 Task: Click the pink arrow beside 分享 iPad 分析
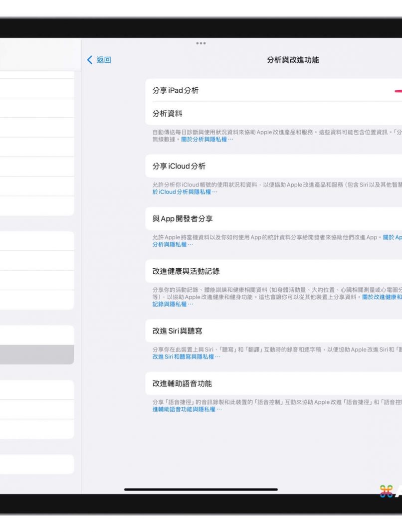coord(398,91)
